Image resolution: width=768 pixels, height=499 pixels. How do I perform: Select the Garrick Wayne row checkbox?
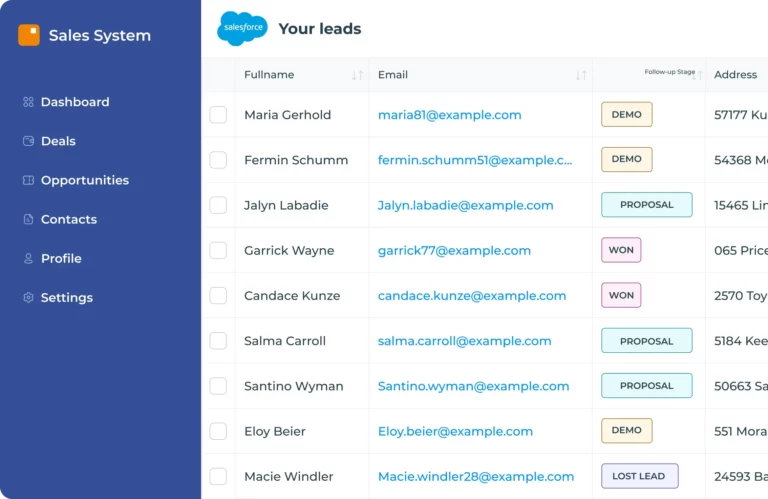[218, 250]
